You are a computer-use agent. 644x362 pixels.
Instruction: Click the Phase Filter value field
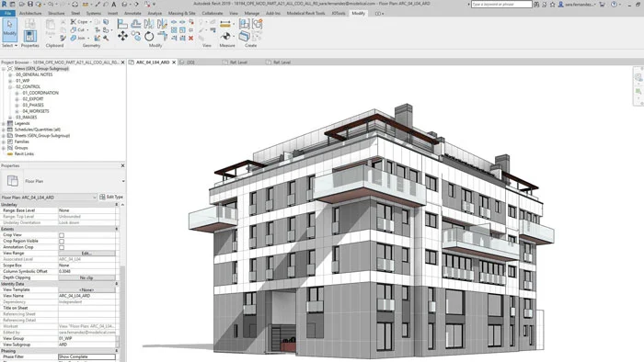click(x=86, y=356)
